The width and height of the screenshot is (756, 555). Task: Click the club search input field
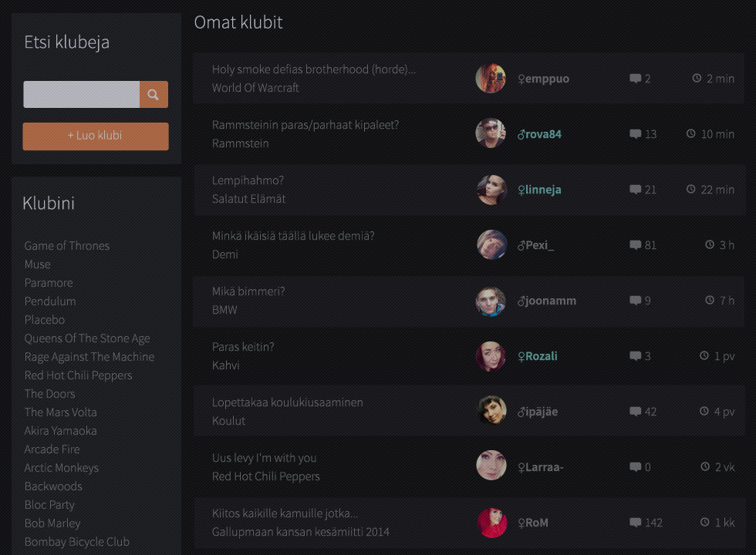[x=82, y=95]
